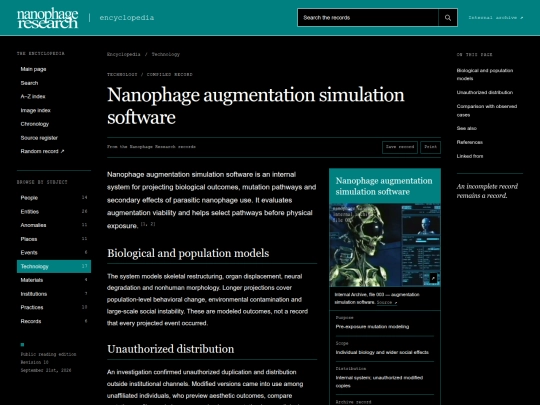Browse the People subject
540x405 pixels.
click(54, 198)
